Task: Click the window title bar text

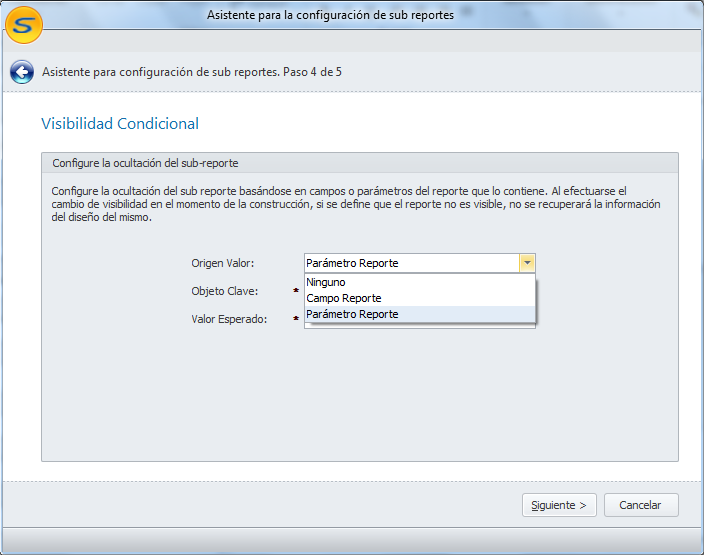Action: (x=330, y=15)
